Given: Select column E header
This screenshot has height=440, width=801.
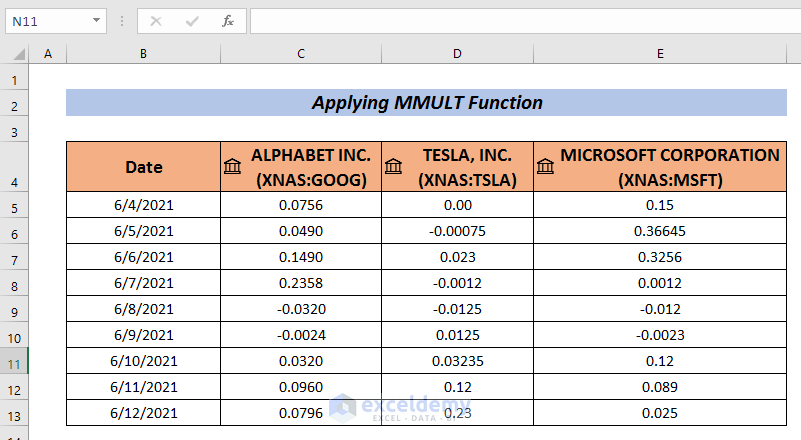Looking at the screenshot, I should 660,54.
